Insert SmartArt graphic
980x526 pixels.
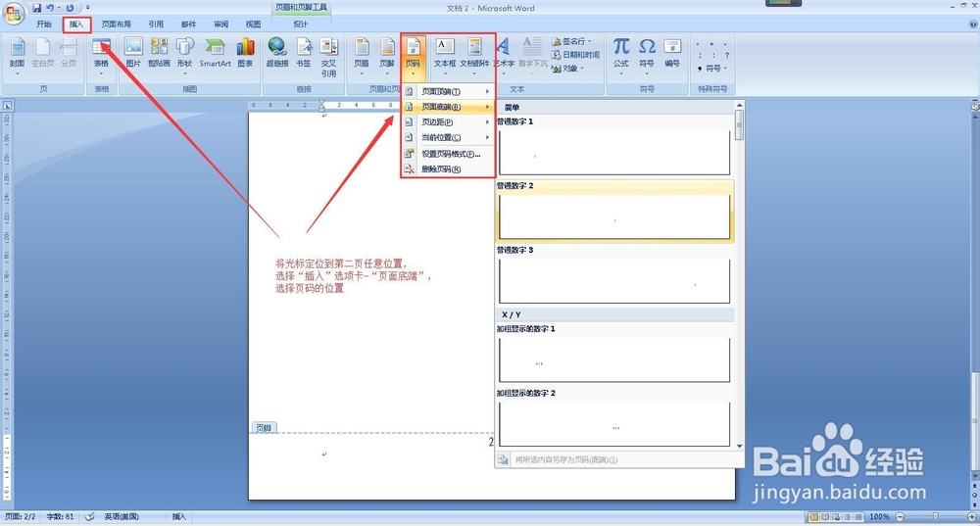click(x=215, y=53)
